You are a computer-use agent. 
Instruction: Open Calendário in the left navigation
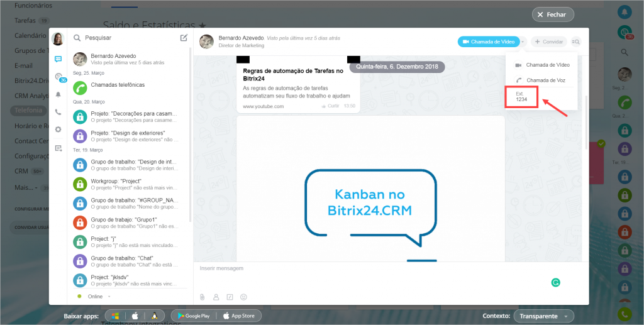point(30,35)
